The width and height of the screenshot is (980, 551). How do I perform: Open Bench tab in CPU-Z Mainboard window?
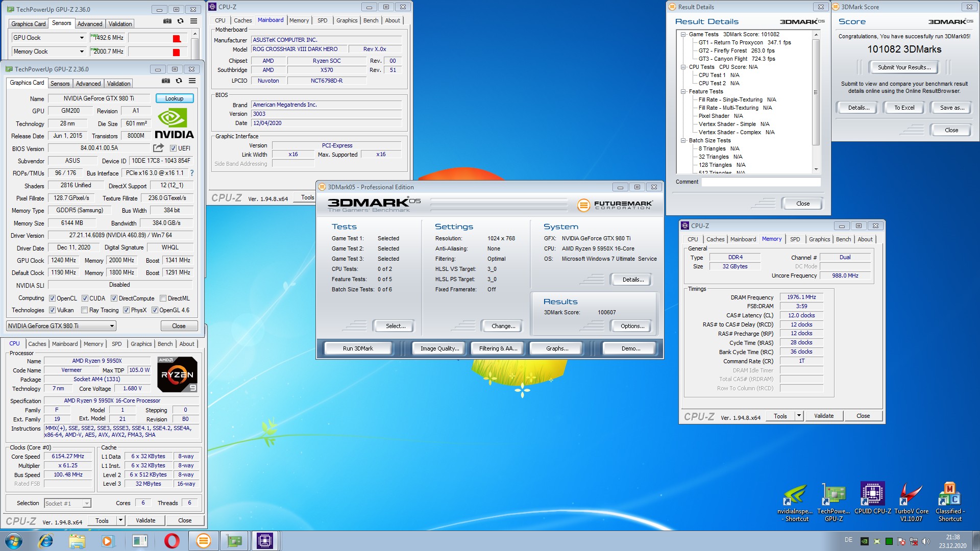click(x=371, y=20)
